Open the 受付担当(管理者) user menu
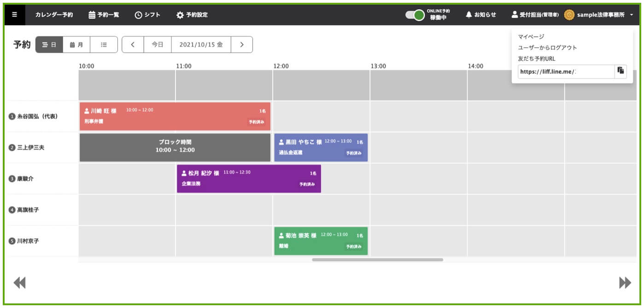Image resolution: width=644 pixels, height=308 pixels. pyautogui.click(x=535, y=15)
